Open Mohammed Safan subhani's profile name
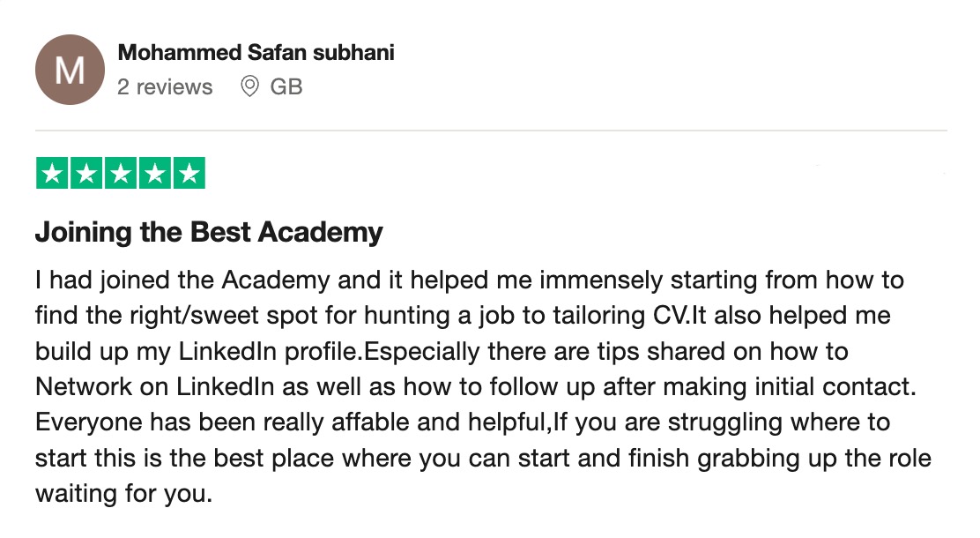 pyautogui.click(x=256, y=53)
